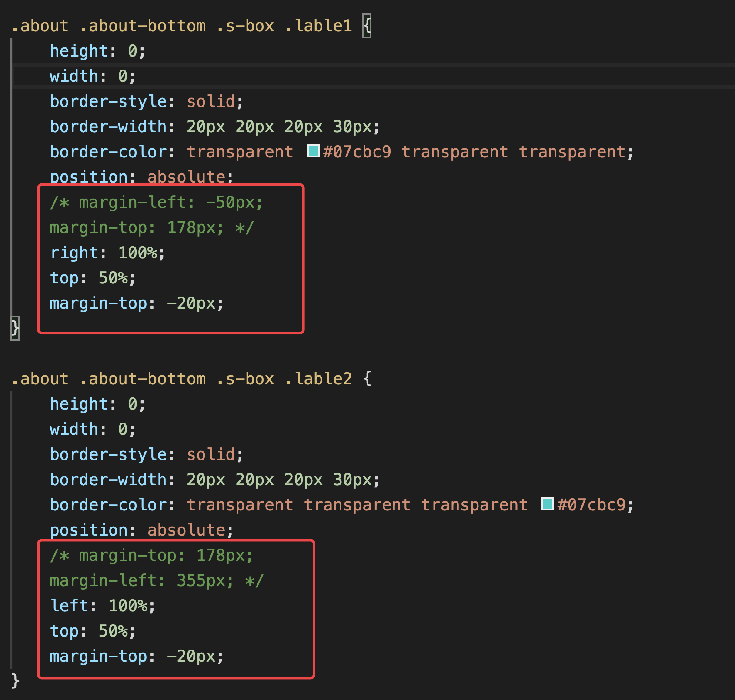Click 'height: 0;' in the lable2 rule
The image size is (735, 700).
point(98,404)
